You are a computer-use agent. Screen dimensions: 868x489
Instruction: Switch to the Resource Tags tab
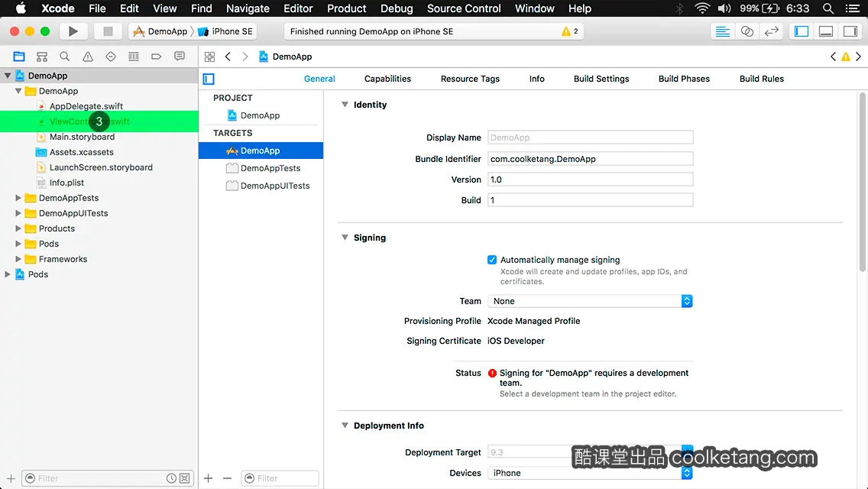pos(470,79)
